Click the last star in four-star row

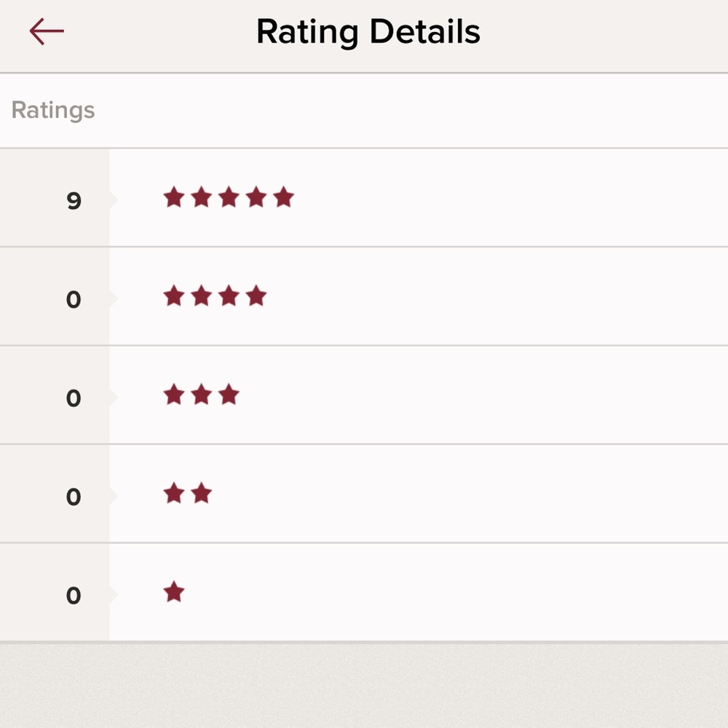(x=256, y=296)
